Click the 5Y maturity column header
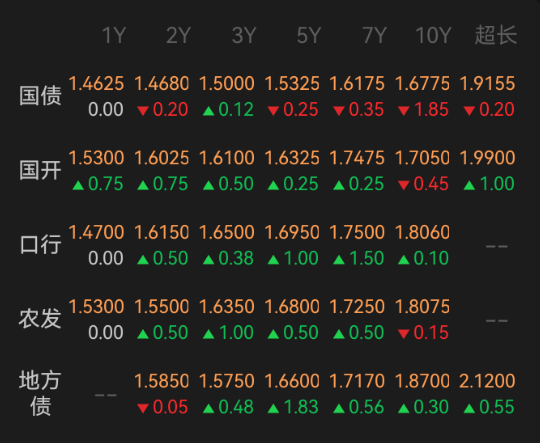 click(309, 35)
